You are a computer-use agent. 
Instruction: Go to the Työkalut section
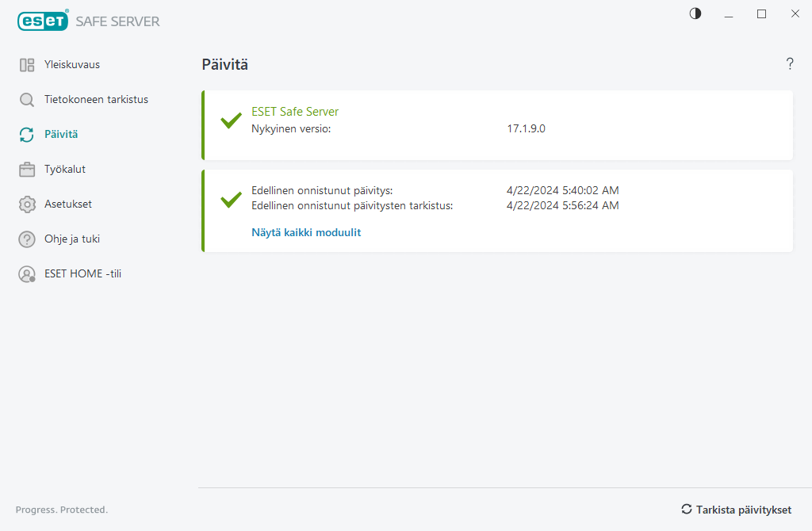point(65,170)
